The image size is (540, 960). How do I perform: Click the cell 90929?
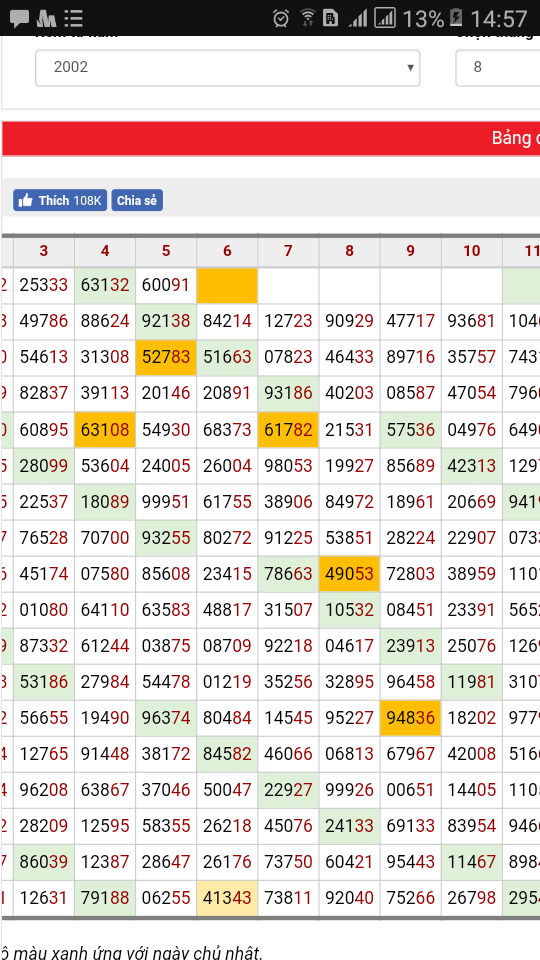pos(350,321)
